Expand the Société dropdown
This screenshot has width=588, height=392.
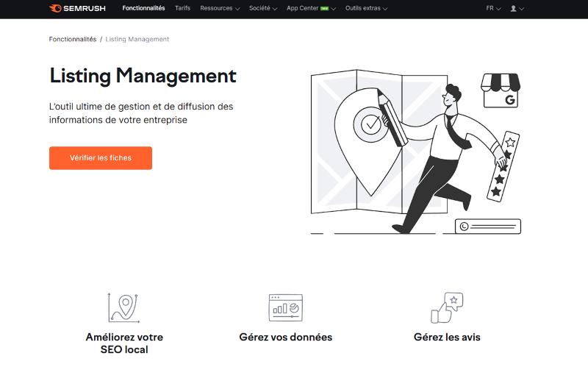point(263,8)
